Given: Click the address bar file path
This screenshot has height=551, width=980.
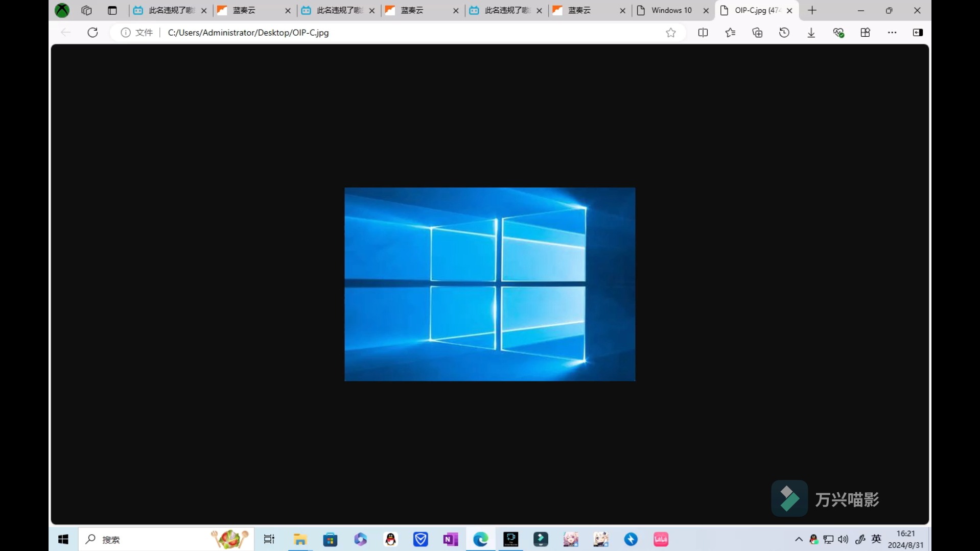Looking at the screenshot, I should click(248, 33).
